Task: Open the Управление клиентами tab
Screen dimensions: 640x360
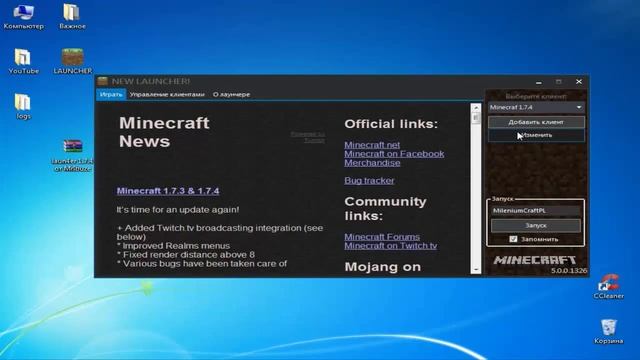Action: (167, 94)
